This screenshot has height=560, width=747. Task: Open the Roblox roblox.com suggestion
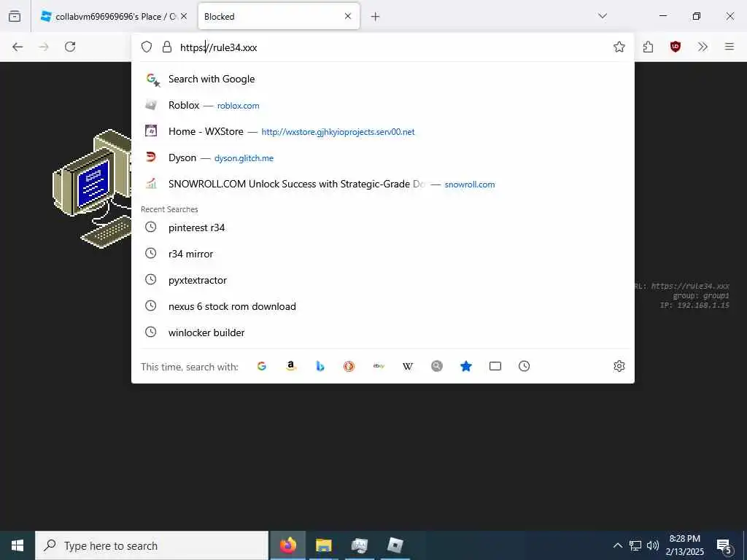tap(382, 105)
